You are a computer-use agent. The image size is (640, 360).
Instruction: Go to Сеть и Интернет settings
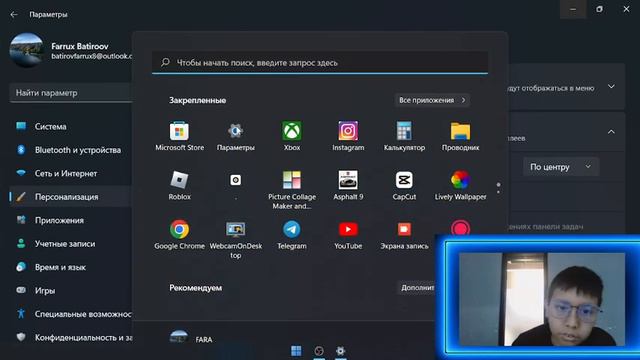[x=70, y=173]
